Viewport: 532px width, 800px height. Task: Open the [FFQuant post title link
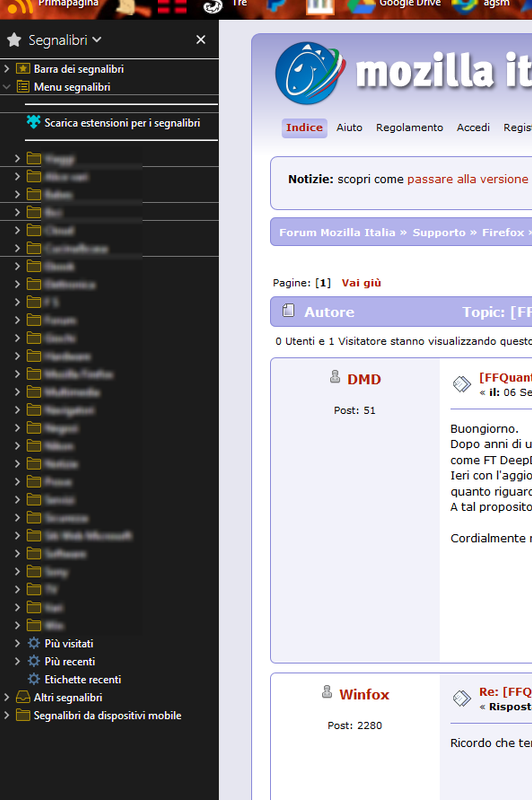pos(505,377)
